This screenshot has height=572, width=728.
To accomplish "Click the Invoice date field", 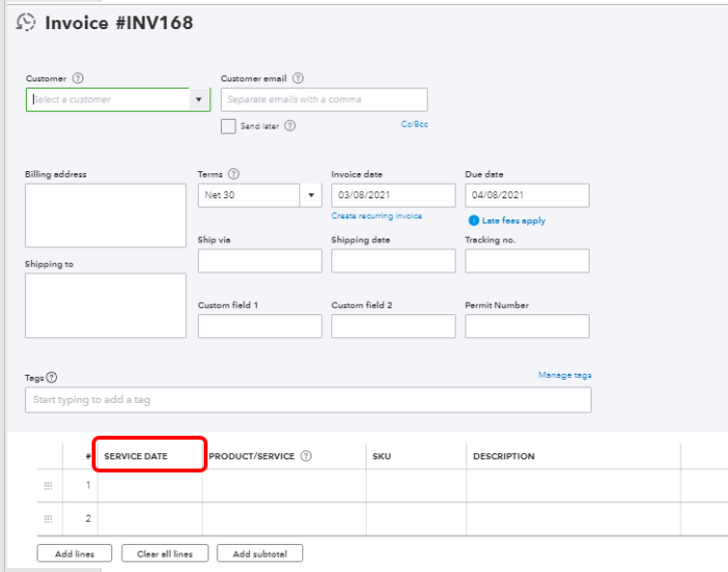I will coord(393,195).
